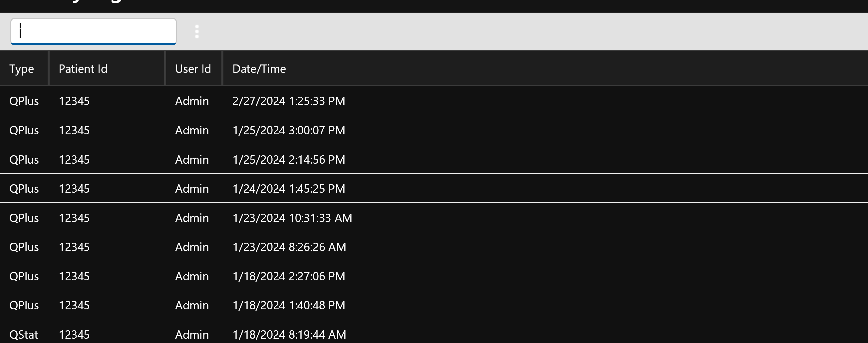The height and width of the screenshot is (343, 868).
Task: Click Patient Id 12345 in the top row
Action: 75,101
